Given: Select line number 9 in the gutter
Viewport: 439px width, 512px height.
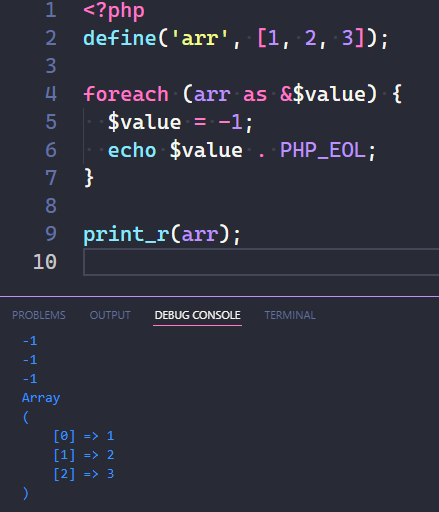Looking at the screenshot, I should [51, 234].
